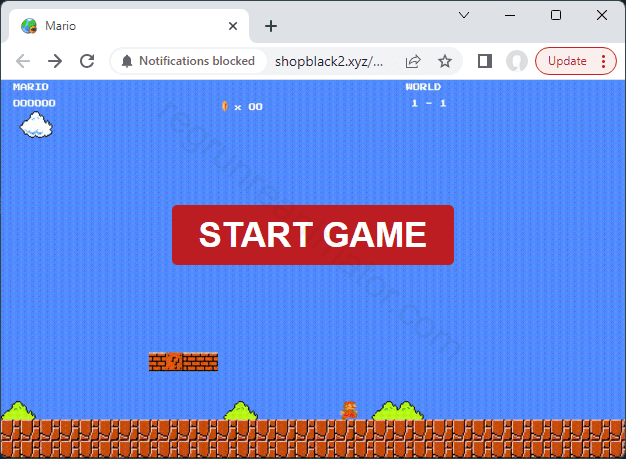
Task: Maximize the browser window
Action: click(x=556, y=15)
